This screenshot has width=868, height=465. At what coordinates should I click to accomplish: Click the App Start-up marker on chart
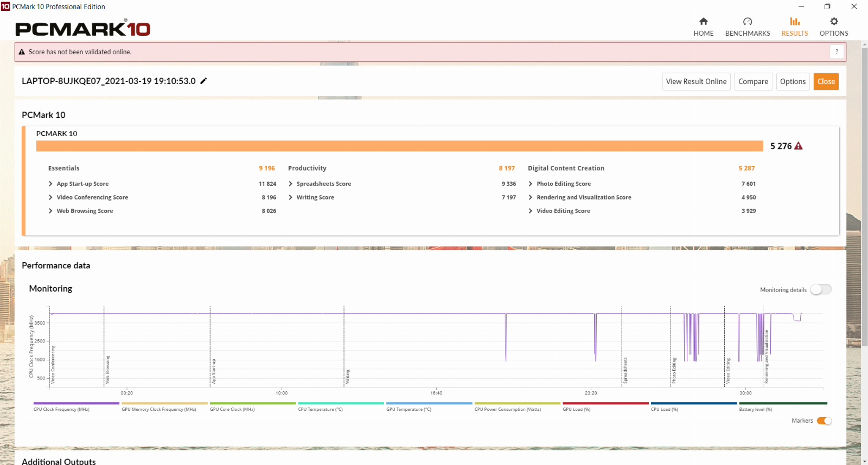click(214, 371)
